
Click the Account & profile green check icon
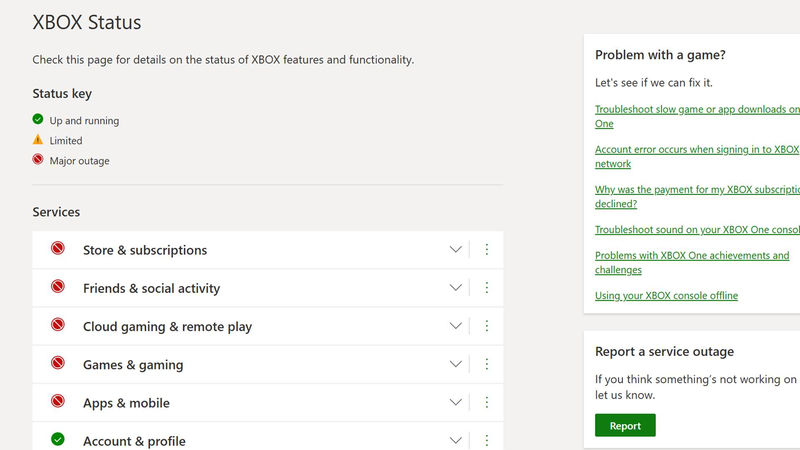(58, 439)
